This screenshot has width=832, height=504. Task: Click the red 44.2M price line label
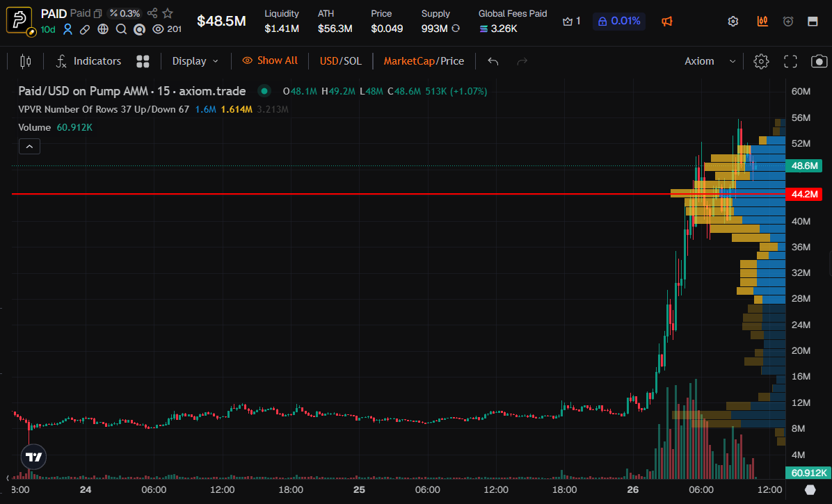click(x=804, y=194)
